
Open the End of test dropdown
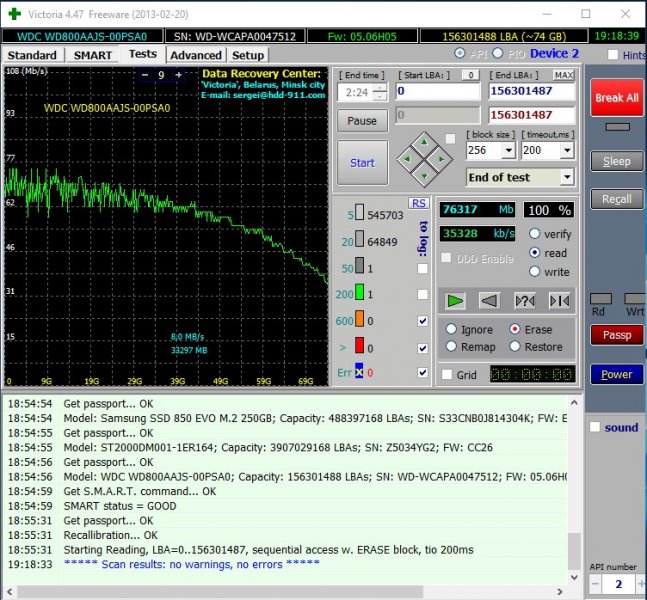(567, 177)
